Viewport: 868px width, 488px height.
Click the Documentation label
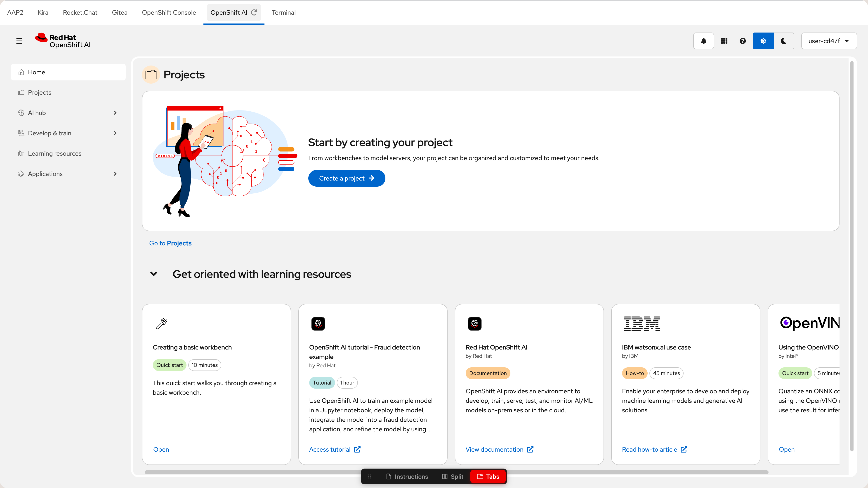click(x=488, y=373)
